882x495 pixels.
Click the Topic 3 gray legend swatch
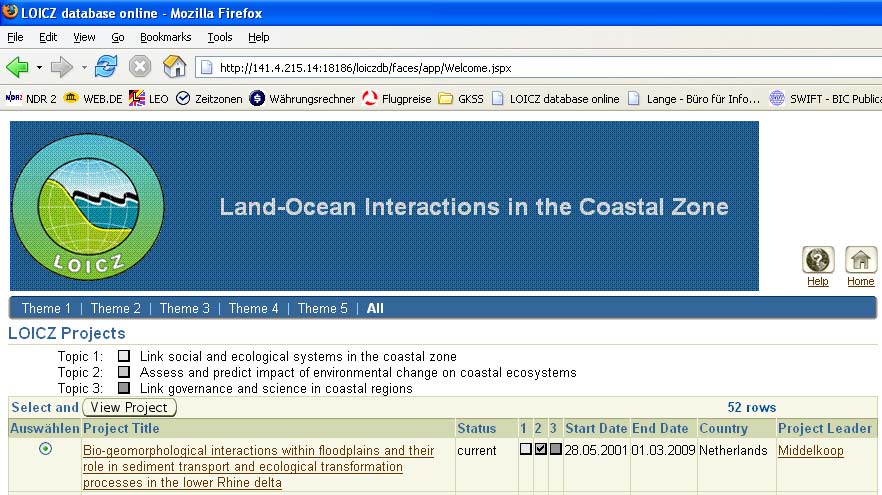[x=124, y=388]
